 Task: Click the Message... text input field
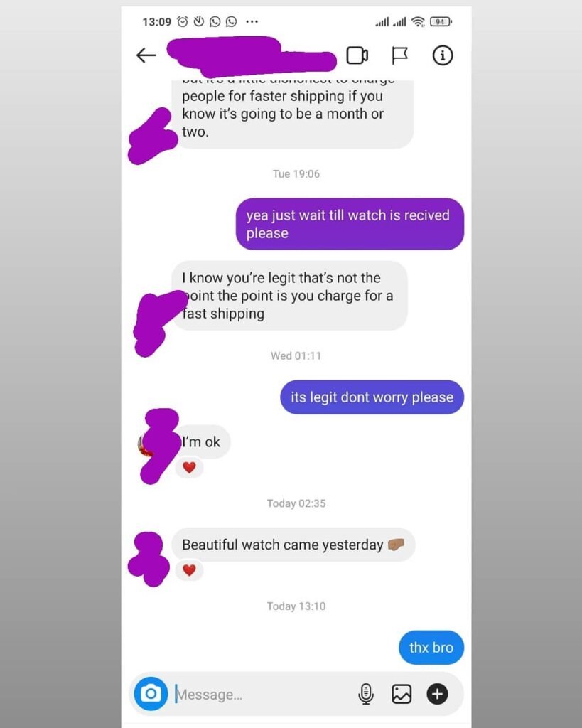point(262,694)
